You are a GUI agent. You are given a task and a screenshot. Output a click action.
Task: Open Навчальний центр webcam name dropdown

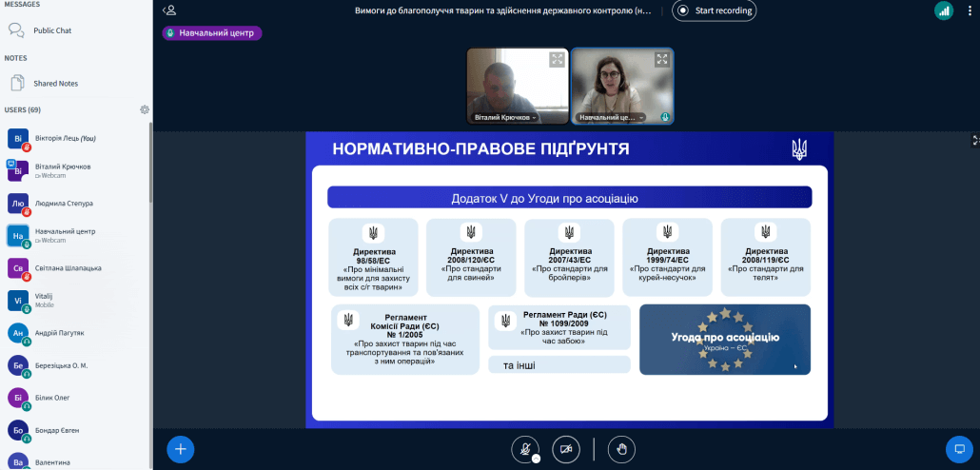coord(611,118)
